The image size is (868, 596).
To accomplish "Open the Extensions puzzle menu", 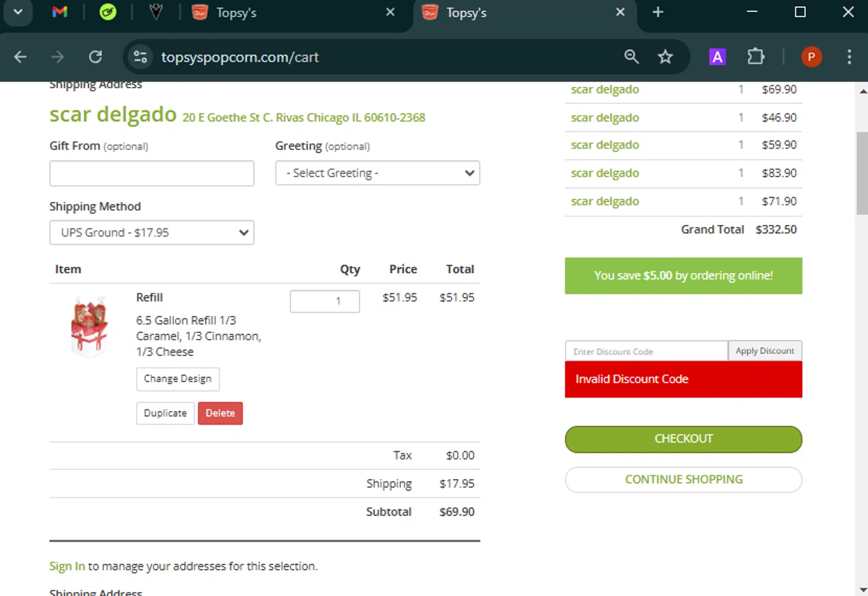I will pos(756,57).
